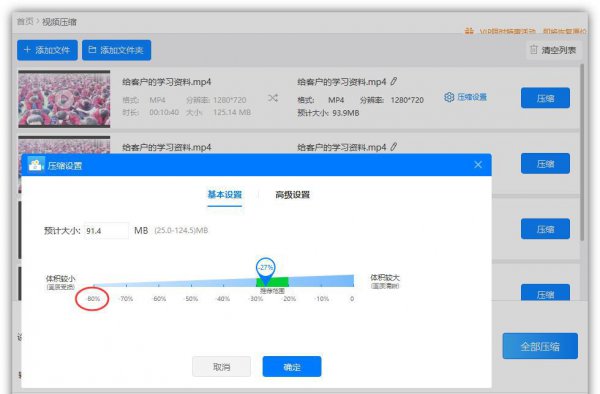Edit output name pencil icon in second row
600x394 pixels.
pos(393,147)
